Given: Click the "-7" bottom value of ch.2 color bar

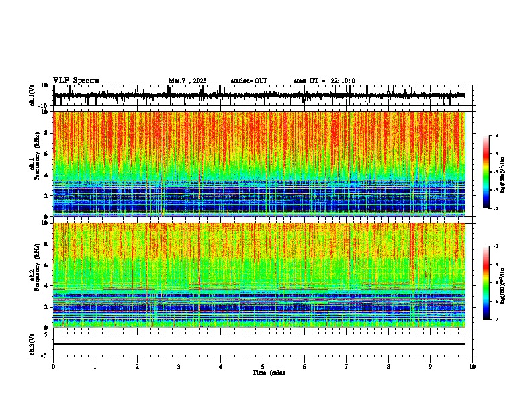Looking at the screenshot, I should coord(496,320).
